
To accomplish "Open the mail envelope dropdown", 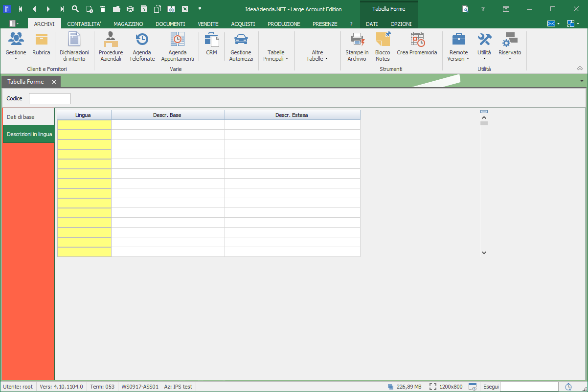I will [553, 23].
